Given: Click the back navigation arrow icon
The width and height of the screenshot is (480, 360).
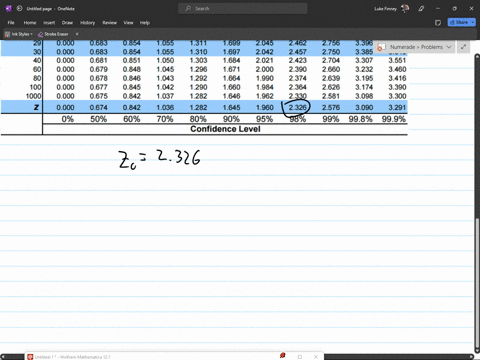Looking at the screenshot, I should [x=19, y=9].
